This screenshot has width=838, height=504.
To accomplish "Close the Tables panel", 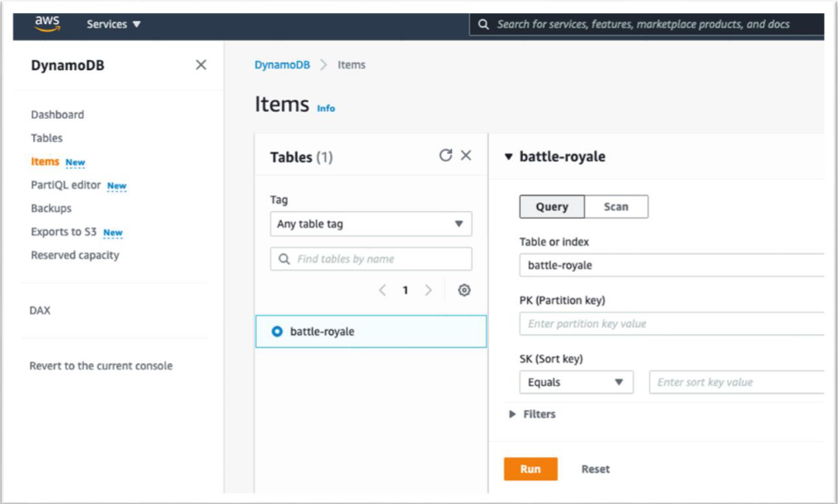I will point(466,155).
